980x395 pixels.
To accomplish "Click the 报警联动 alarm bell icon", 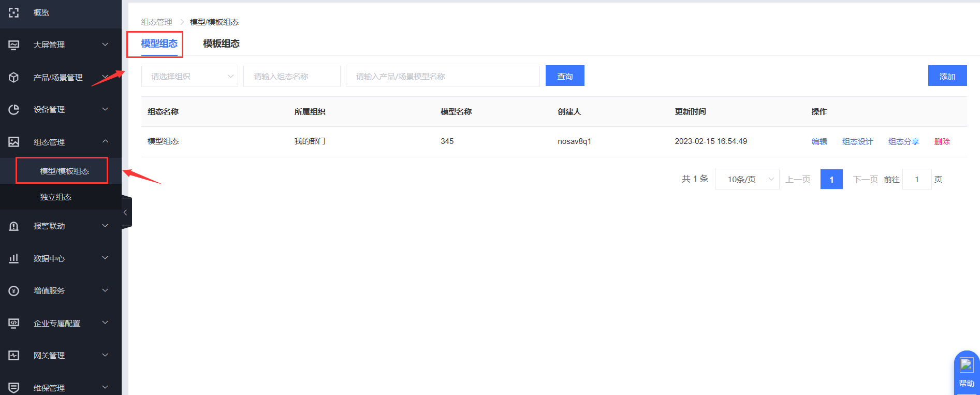I will point(14,226).
